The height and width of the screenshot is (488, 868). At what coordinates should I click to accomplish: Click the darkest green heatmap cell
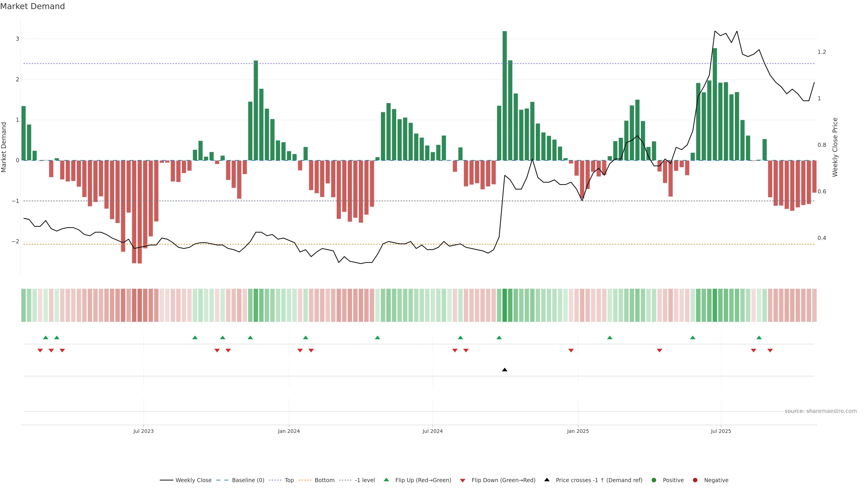(x=505, y=305)
